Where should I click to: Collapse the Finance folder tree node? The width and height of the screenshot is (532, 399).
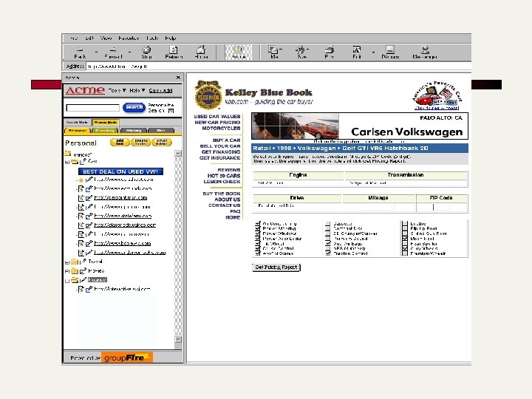67,281
